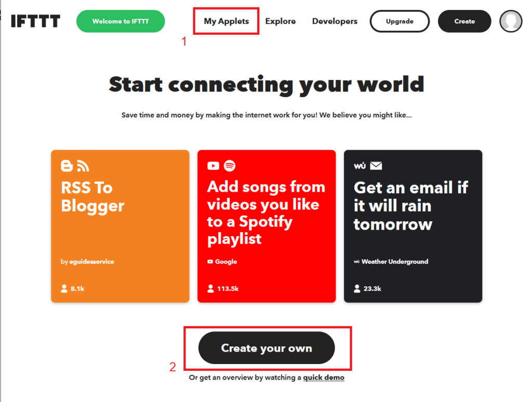Viewport: 532px width, 402px height.
Task: Go to the Explore menu item
Action: [x=280, y=21]
